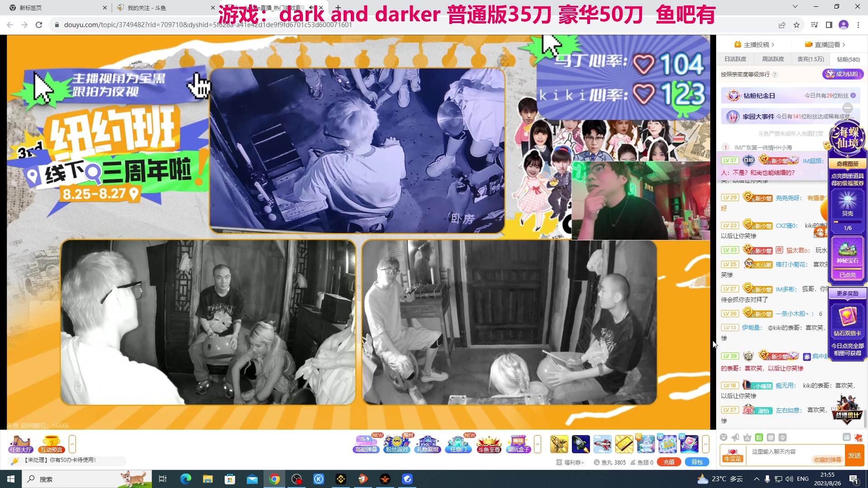Switch to 周活跃度 tab

click(773, 59)
